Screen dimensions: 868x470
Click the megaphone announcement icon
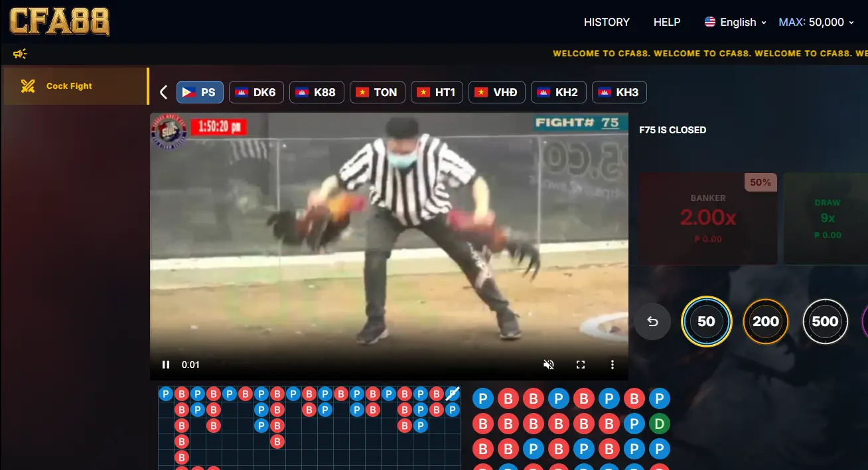(20, 54)
